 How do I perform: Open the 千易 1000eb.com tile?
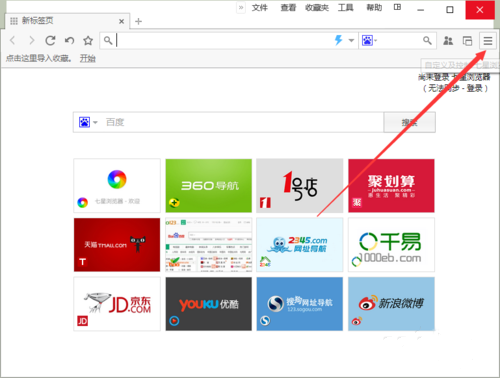click(x=391, y=245)
